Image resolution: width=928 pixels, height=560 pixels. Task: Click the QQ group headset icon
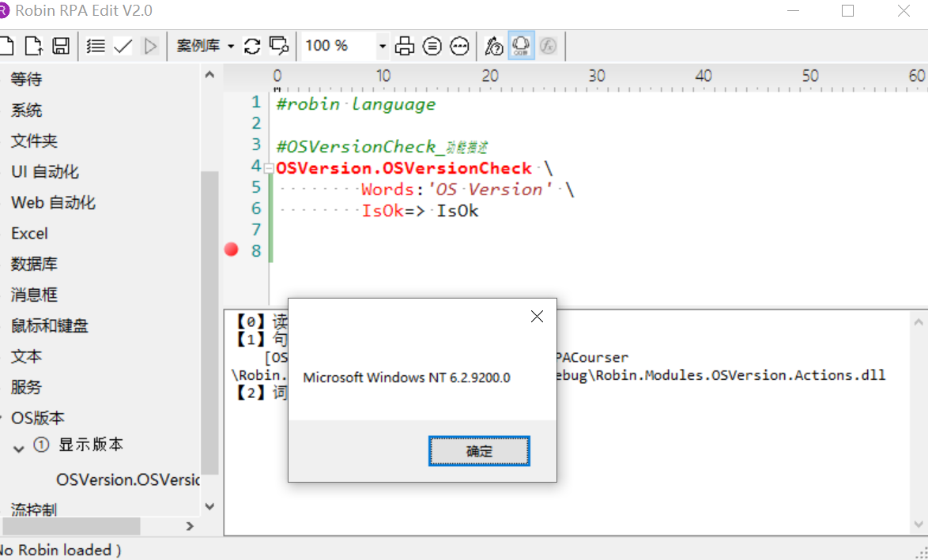tap(521, 46)
